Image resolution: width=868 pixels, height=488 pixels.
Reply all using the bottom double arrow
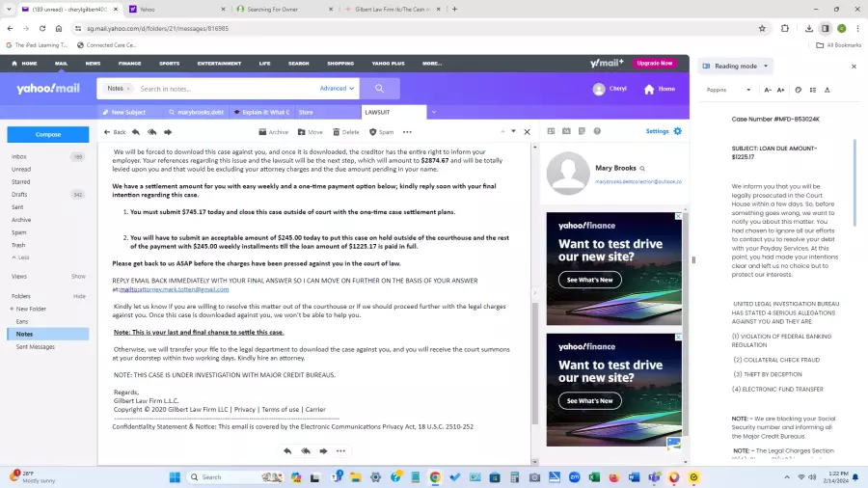(306, 451)
